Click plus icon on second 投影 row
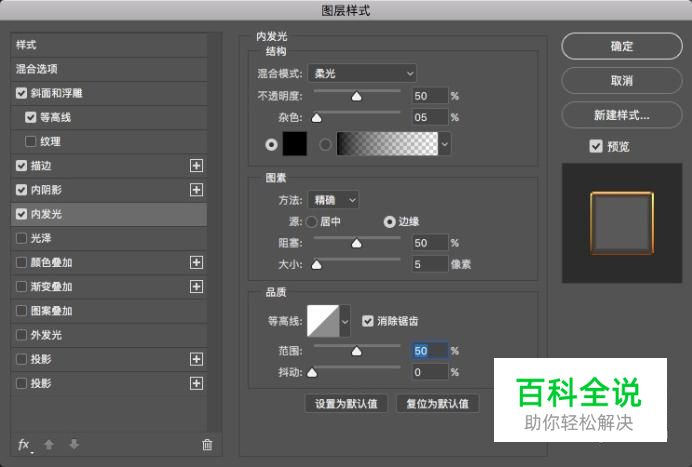The image size is (692, 467). [x=196, y=383]
